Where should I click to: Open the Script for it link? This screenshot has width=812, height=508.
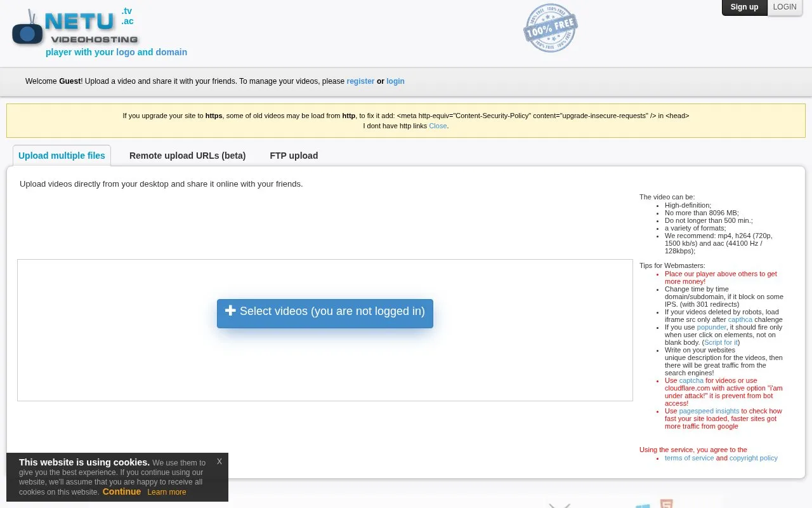point(721,342)
